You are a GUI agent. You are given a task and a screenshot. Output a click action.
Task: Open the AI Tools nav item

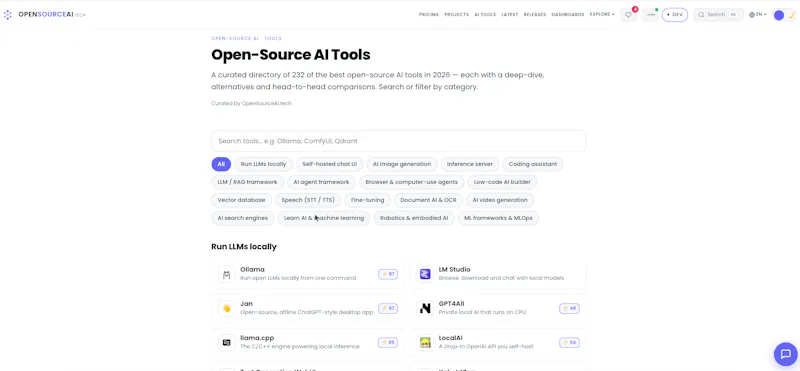tap(485, 15)
